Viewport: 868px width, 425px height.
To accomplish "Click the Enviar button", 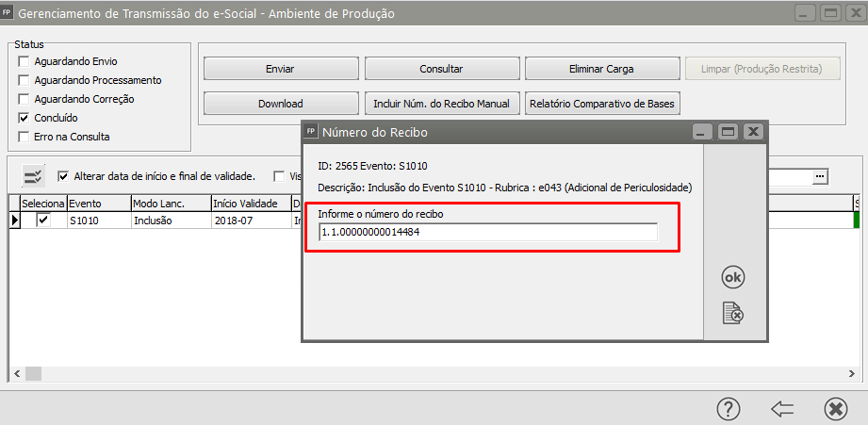I will coord(281,69).
